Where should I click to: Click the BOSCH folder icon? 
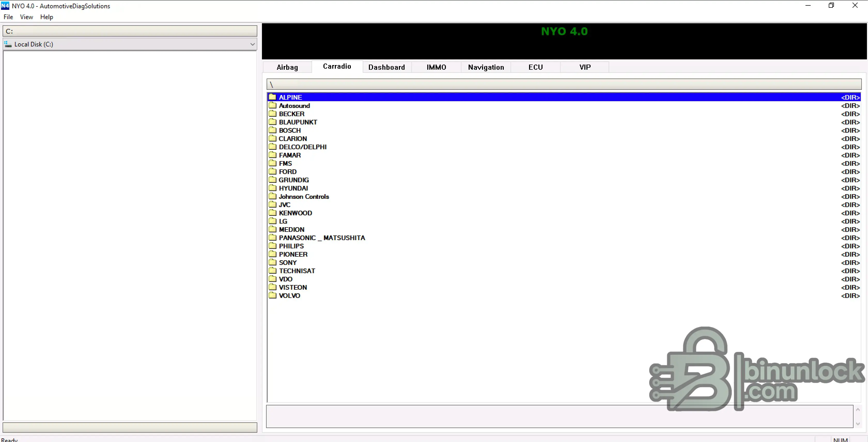click(272, 130)
